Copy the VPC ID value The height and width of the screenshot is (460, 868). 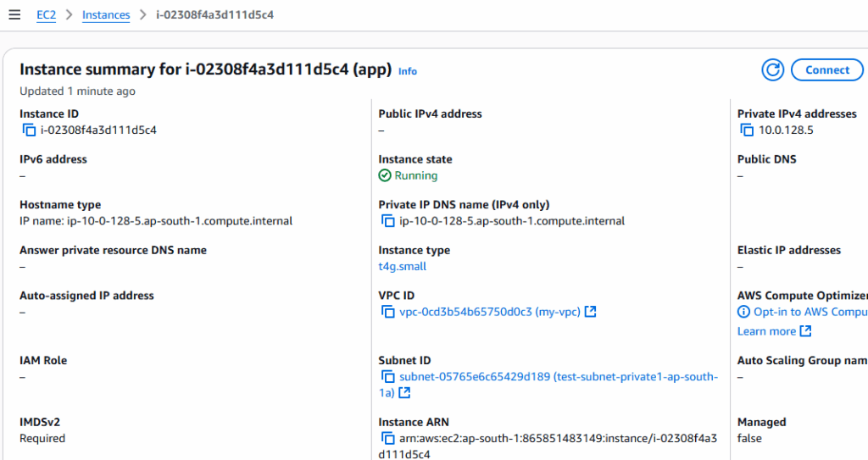(x=388, y=312)
